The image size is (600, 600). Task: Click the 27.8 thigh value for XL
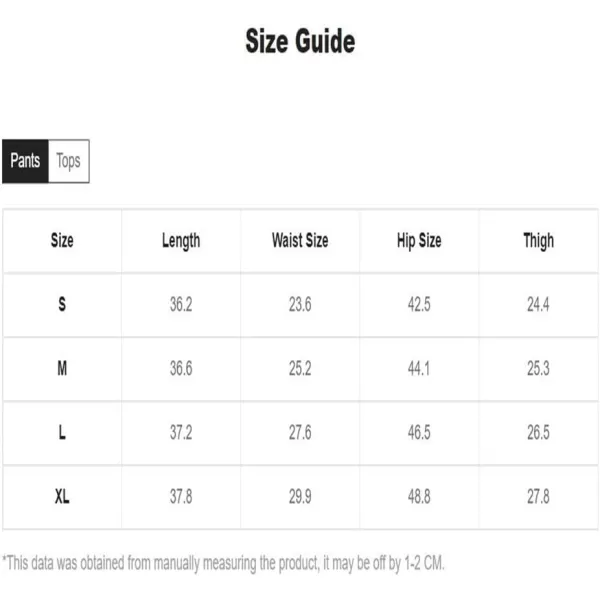click(538, 497)
